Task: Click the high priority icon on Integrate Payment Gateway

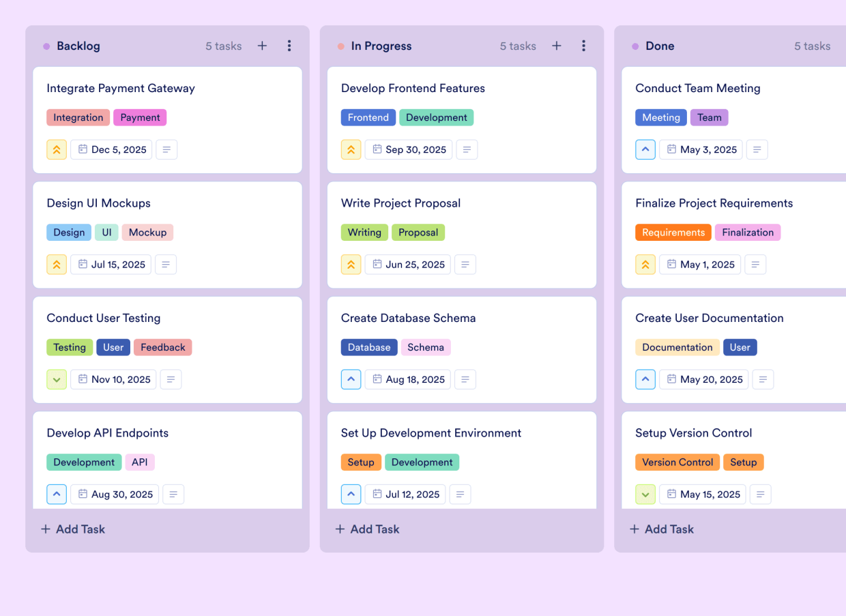Action: click(x=57, y=149)
